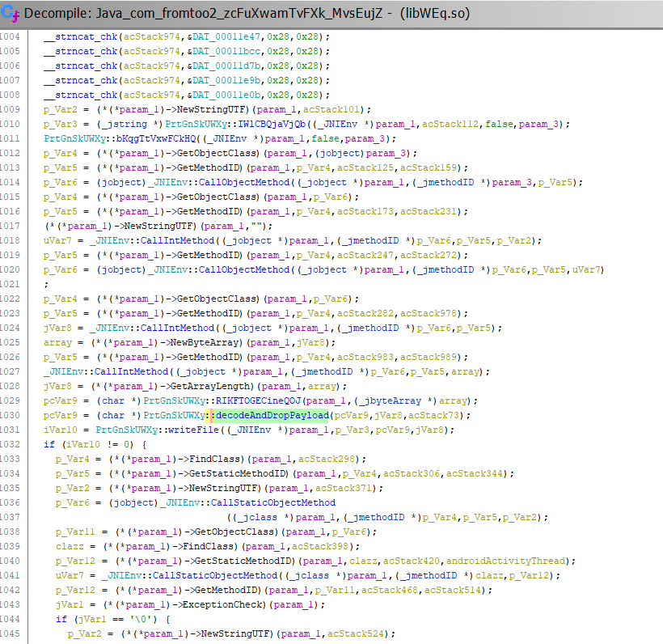Click acStack173 on line 1016
Image resolution: width=663 pixels, height=644 pixels.
[x=365, y=211]
